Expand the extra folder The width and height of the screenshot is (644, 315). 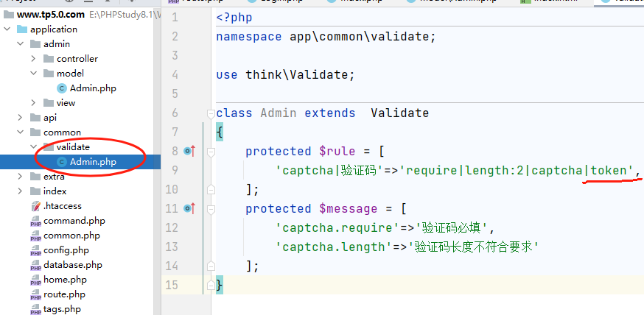coord(21,177)
